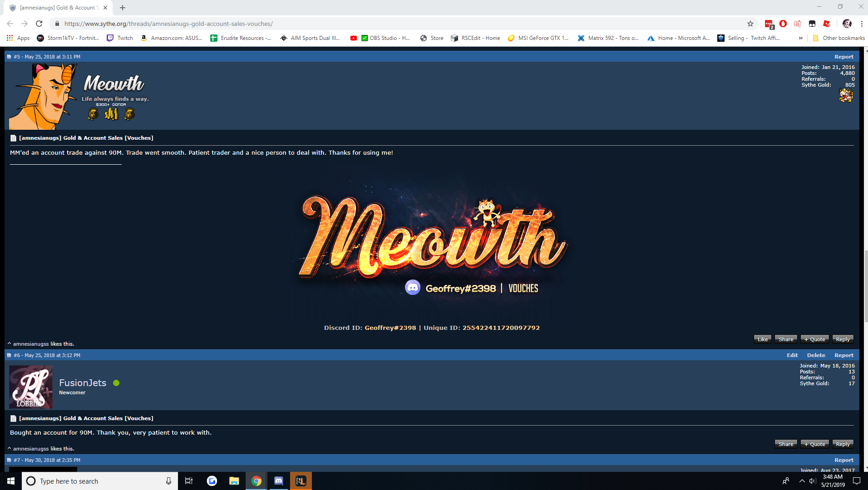
Task: Open the Apps bookmarks shortcut
Action: click(18, 38)
